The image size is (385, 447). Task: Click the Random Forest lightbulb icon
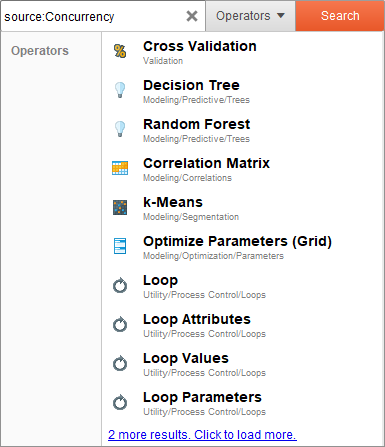click(120, 129)
